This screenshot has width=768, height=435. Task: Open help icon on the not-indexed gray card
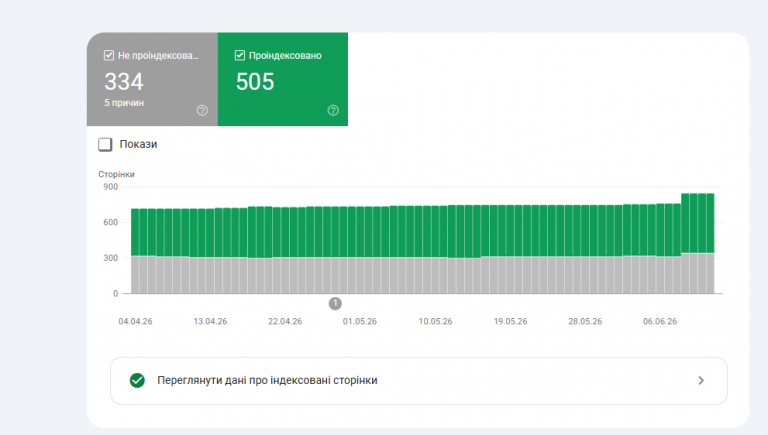pos(202,110)
